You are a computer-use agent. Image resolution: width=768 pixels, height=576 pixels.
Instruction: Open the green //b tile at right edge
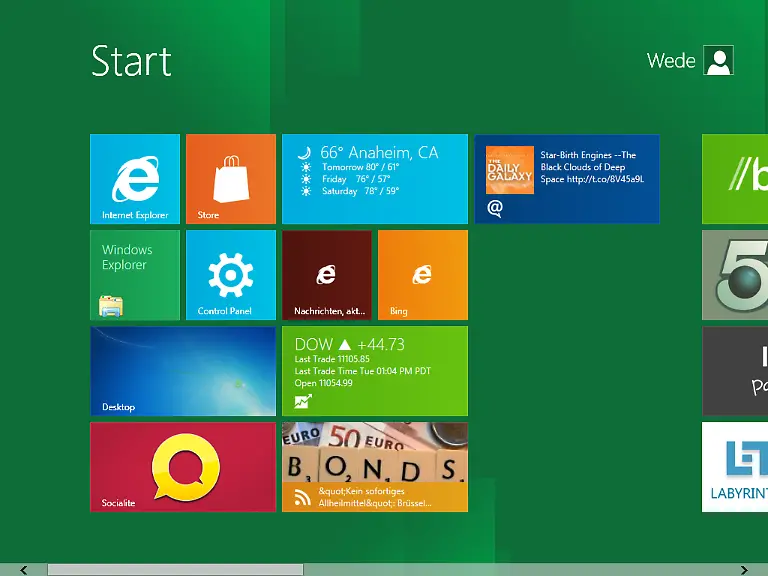[735, 179]
